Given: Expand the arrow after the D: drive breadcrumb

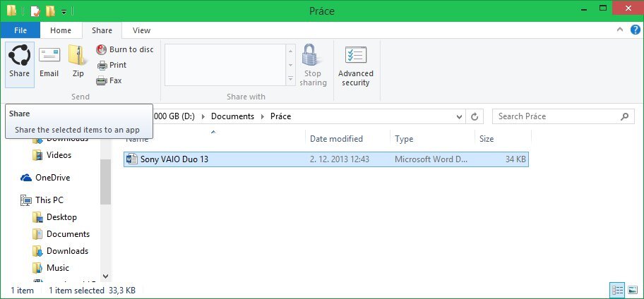Looking at the screenshot, I should click(x=203, y=116).
